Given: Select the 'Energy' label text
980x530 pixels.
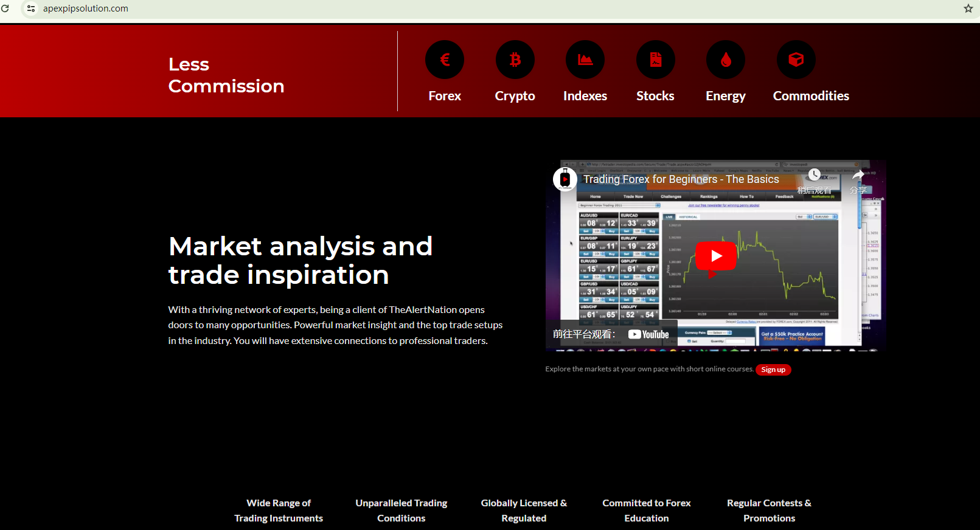Looking at the screenshot, I should (x=726, y=96).
